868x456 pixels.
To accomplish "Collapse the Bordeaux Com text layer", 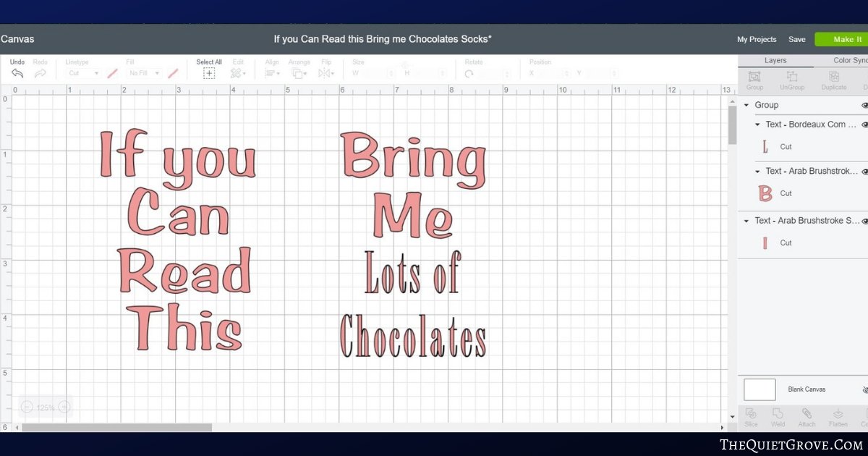I will coord(757,125).
